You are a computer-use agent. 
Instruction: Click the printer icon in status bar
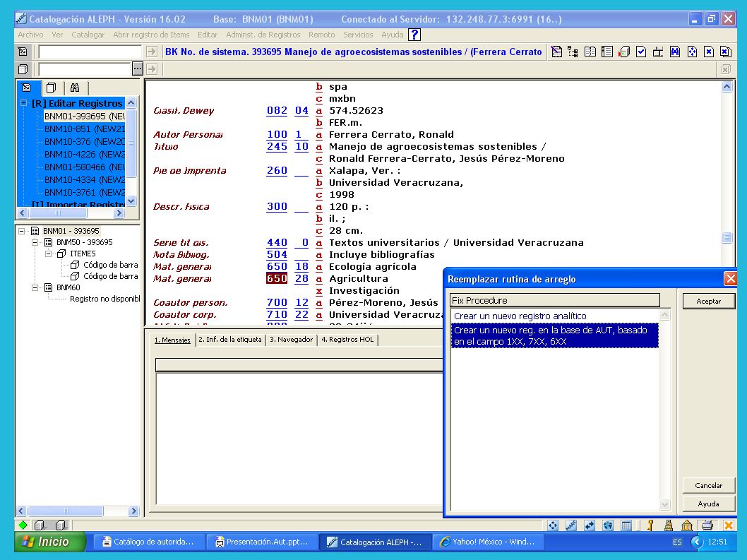pos(707,525)
